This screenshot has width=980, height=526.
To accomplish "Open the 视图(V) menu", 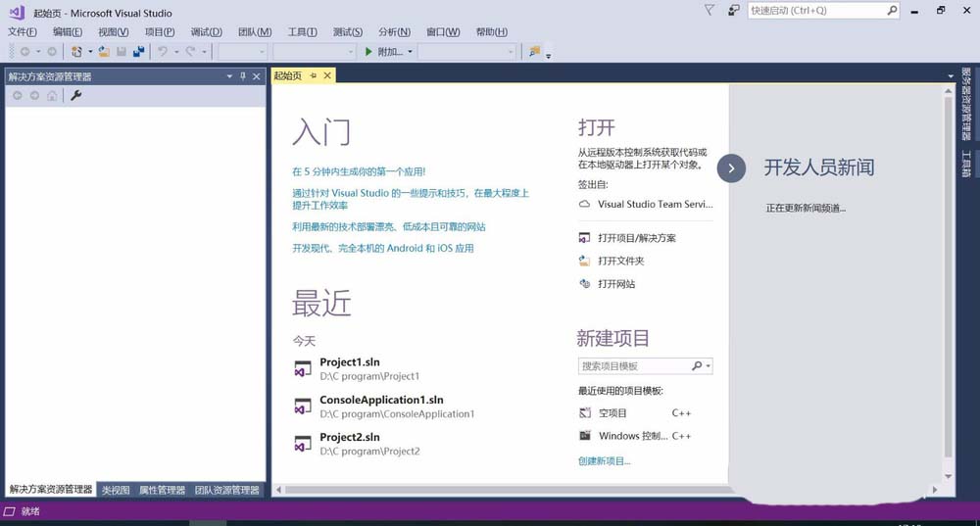I will tap(113, 32).
